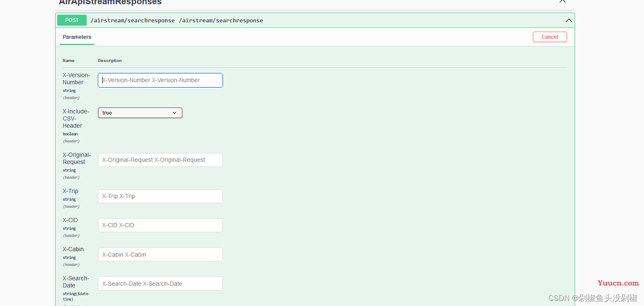Collapse the AirApiStreamResponses section arrow

pyautogui.click(x=562, y=1)
